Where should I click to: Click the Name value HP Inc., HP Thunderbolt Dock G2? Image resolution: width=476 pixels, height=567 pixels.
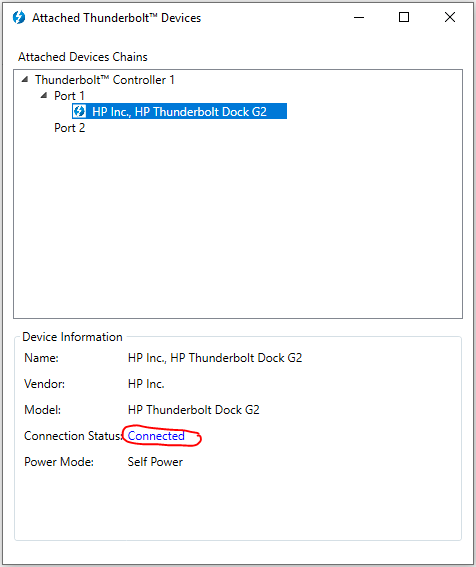pyautogui.click(x=215, y=358)
